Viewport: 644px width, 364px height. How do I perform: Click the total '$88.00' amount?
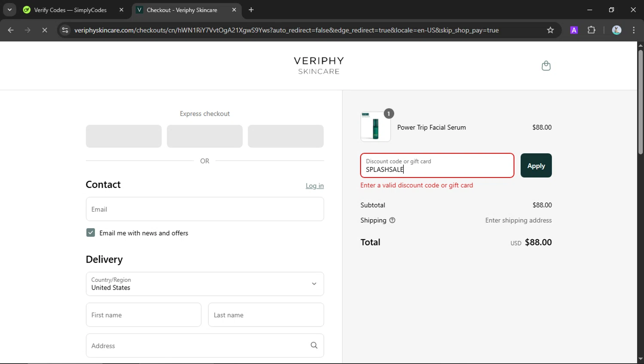coord(538,242)
